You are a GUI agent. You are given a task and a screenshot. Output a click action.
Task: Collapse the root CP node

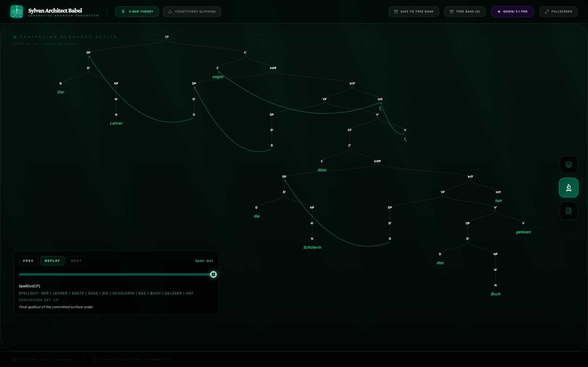(167, 37)
